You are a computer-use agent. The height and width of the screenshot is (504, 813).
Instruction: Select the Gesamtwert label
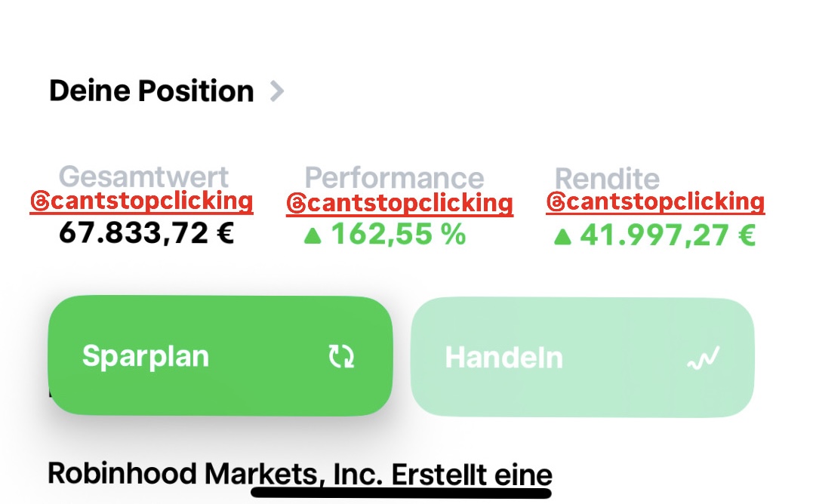(143, 177)
